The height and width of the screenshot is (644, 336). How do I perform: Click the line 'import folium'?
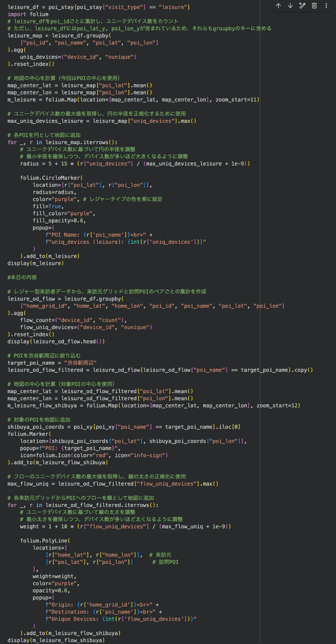pyautogui.click(x=28, y=14)
